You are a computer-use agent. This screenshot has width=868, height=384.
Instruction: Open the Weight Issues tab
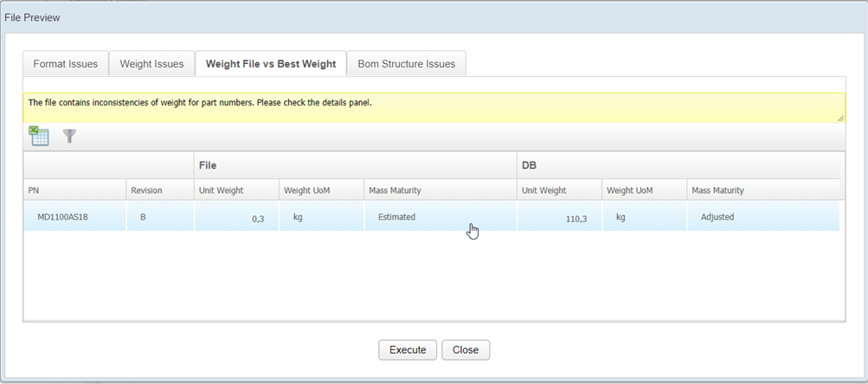point(151,64)
